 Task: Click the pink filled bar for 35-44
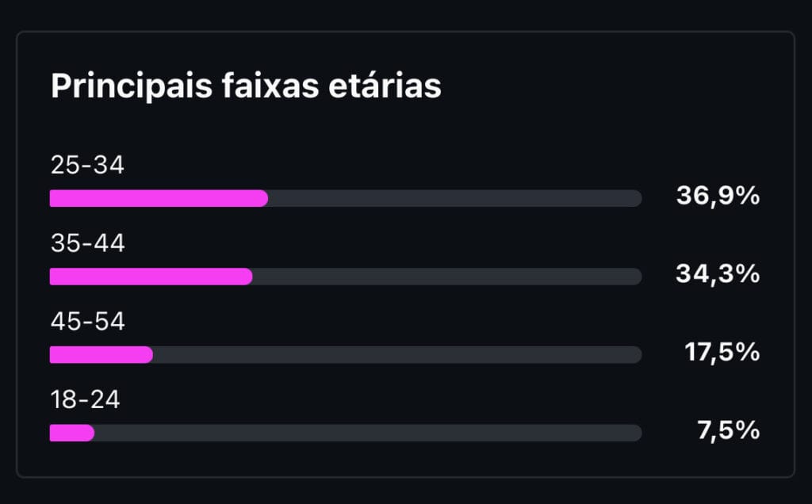tap(151, 277)
